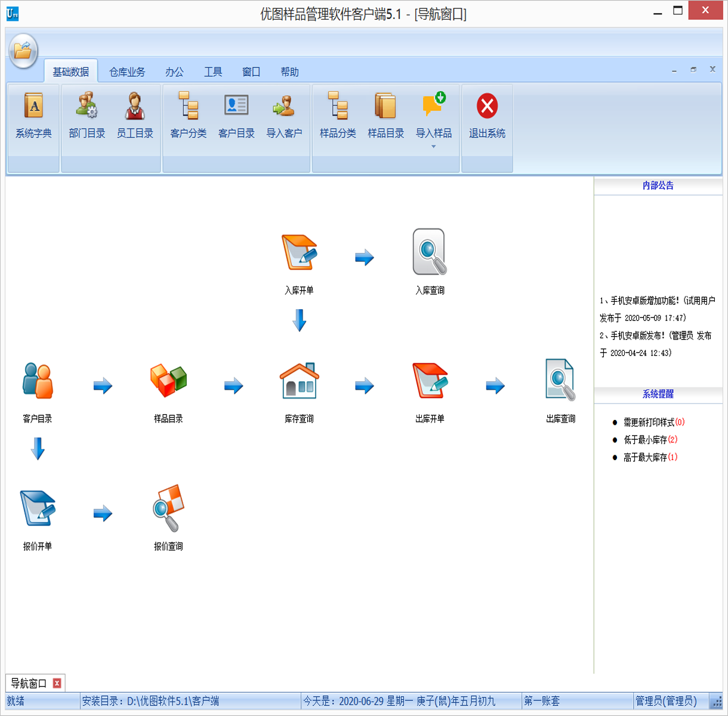
Task: Open the 导入客户 import customers tool
Action: tap(285, 113)
